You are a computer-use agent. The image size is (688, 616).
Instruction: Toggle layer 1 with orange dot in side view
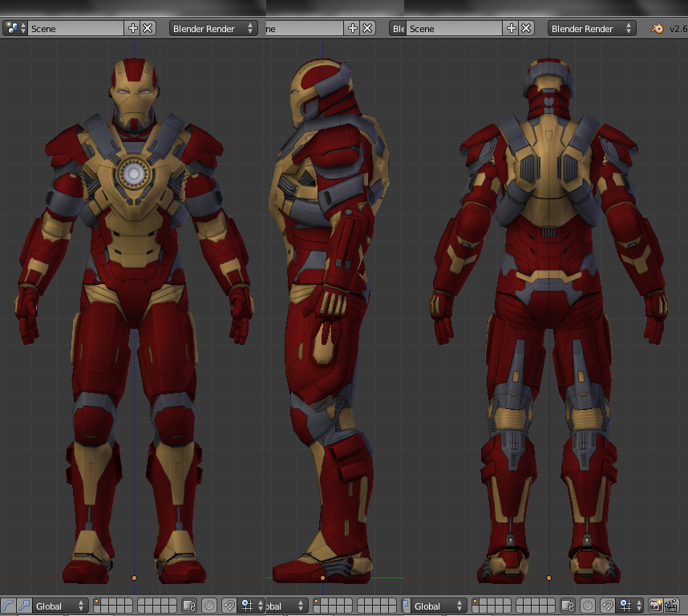318,602
